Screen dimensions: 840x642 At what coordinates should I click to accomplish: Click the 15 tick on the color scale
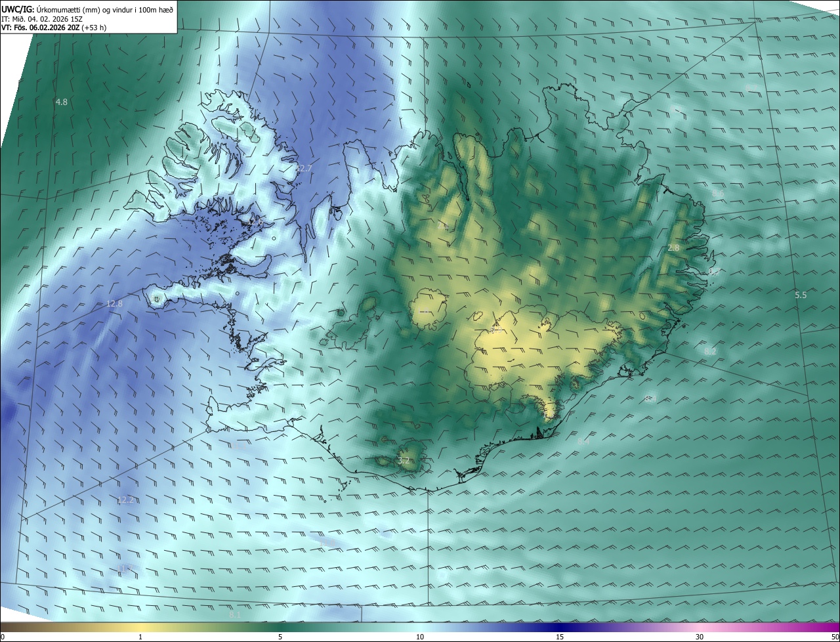click(560, 637)
